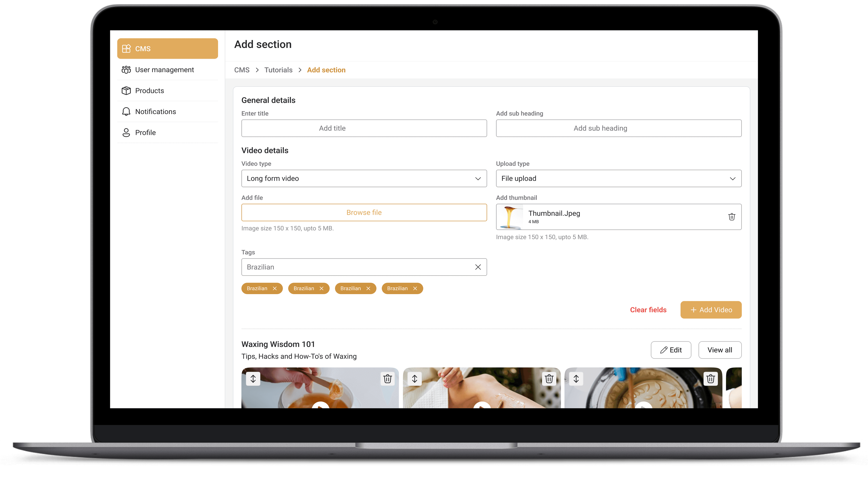This screenshot has width=868, height=488.
Task: Click the Video type chevron arrow
Action: [478, 178]
